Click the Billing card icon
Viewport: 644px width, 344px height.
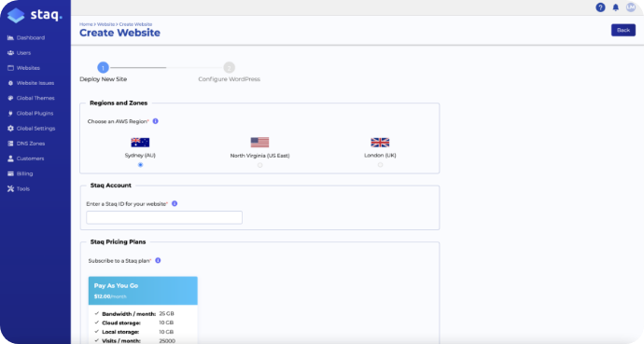tap(10, 173)
